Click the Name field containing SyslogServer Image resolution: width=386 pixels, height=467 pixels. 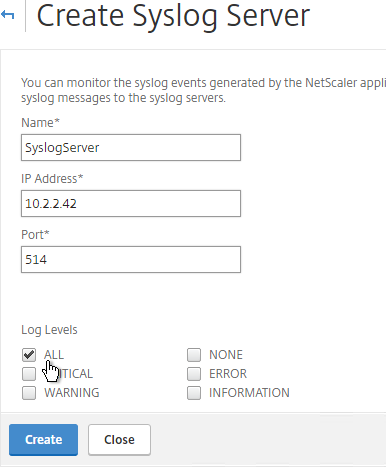pyautogui.click(x=131, y=148)
